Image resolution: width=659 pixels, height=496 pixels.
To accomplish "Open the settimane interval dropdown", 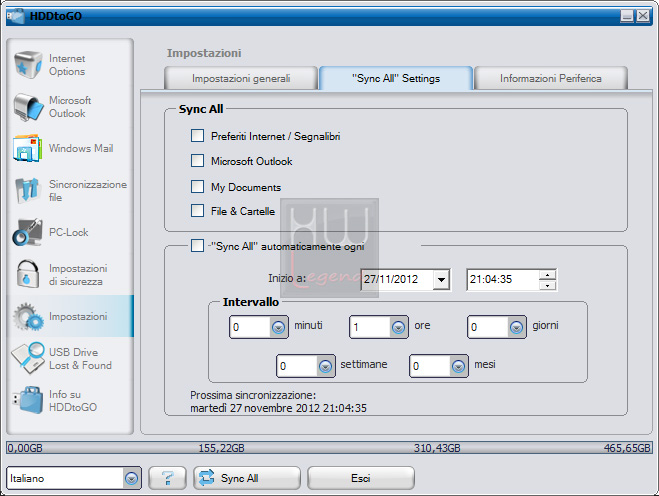I will click(x=325, y=366).
